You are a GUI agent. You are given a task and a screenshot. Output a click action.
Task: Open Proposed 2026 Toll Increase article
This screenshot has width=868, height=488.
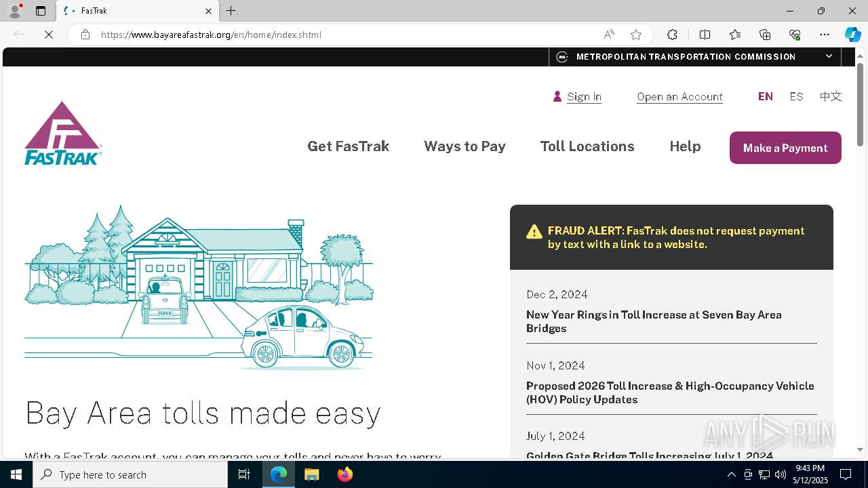coord(670,392)
